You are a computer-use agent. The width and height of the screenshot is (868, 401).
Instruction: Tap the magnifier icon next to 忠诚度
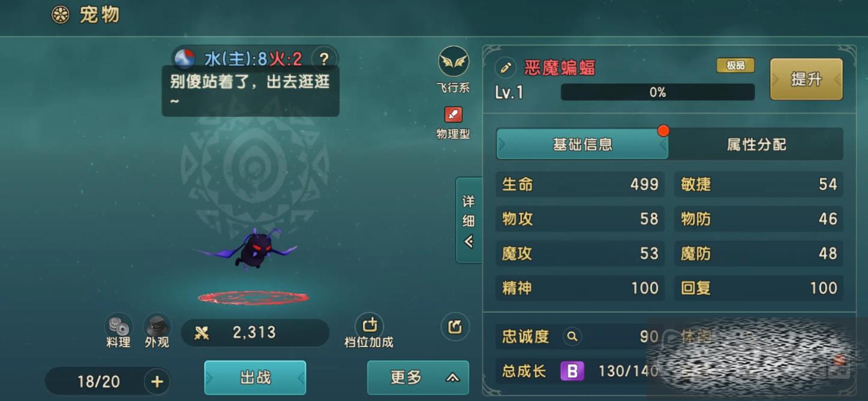pos(572,337)
